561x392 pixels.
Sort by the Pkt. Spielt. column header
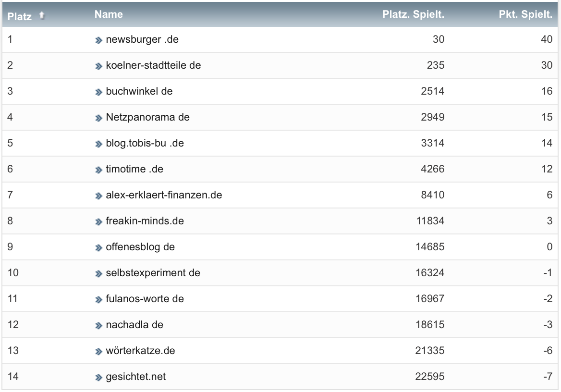[525, 14]
